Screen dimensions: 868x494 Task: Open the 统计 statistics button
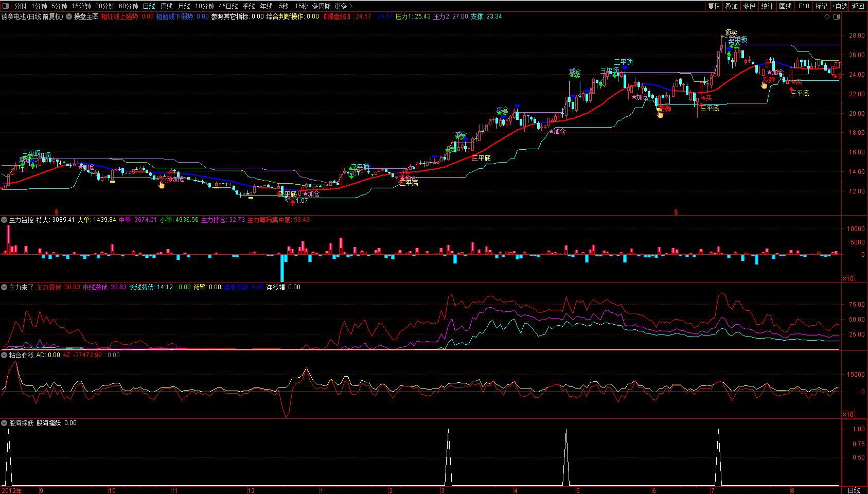click(x=767, y=6)
